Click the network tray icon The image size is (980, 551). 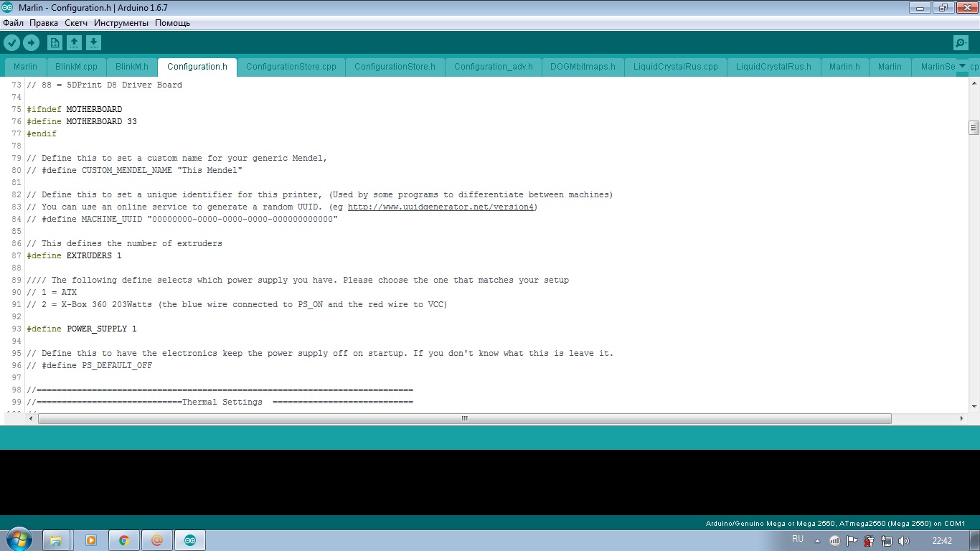(x=887, y=540)
